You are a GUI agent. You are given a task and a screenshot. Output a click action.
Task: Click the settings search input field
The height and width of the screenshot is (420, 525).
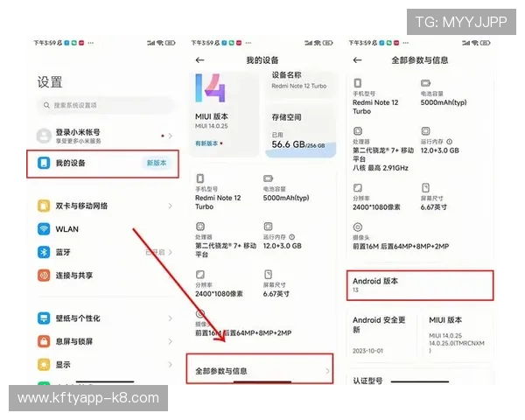[105, 106]
